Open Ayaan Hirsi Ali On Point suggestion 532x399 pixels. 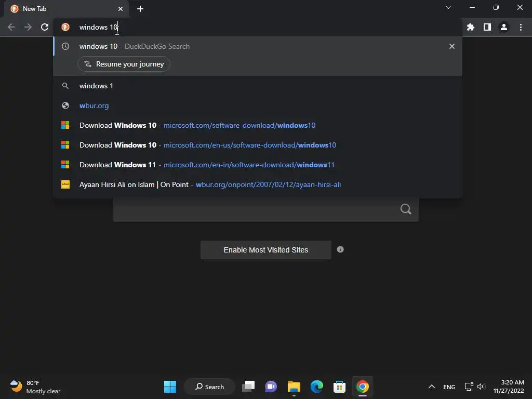coord(258,184)
